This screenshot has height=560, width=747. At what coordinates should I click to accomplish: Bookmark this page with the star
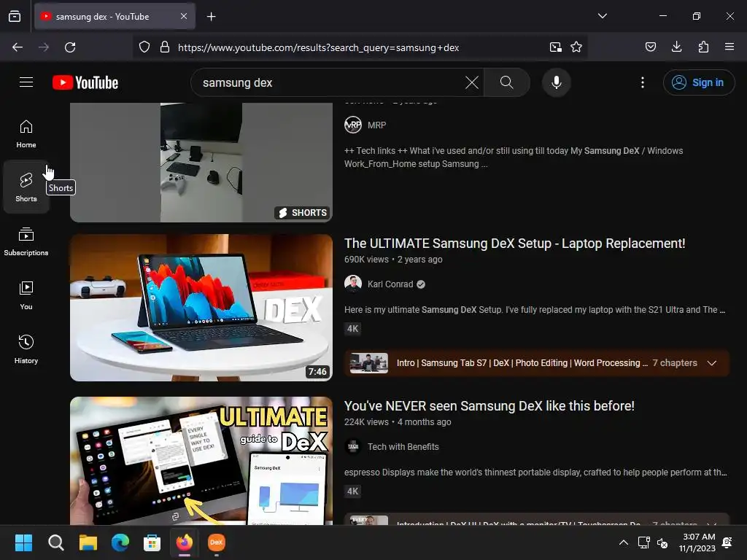(x=576, y=47)
